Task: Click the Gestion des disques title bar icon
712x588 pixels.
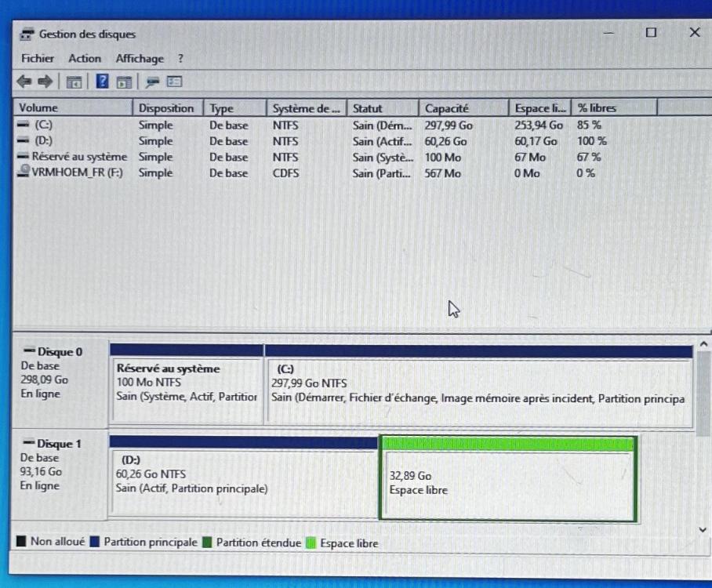Action: click(27, 34)
